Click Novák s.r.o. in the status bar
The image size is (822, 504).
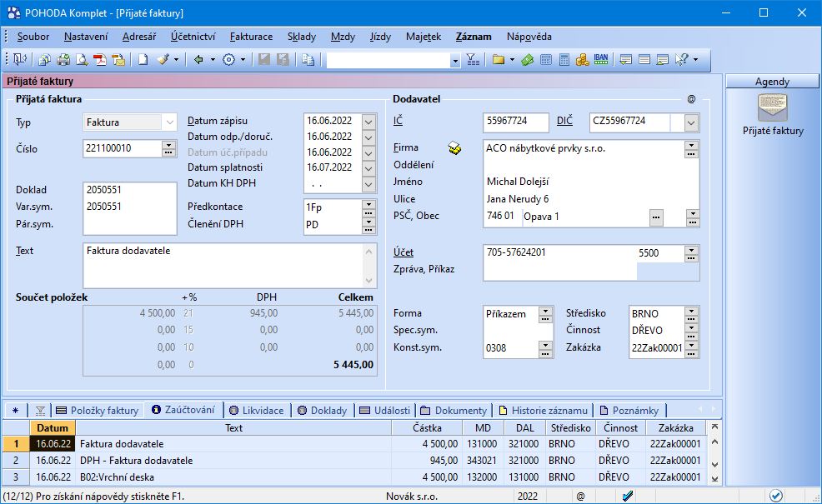412,497
